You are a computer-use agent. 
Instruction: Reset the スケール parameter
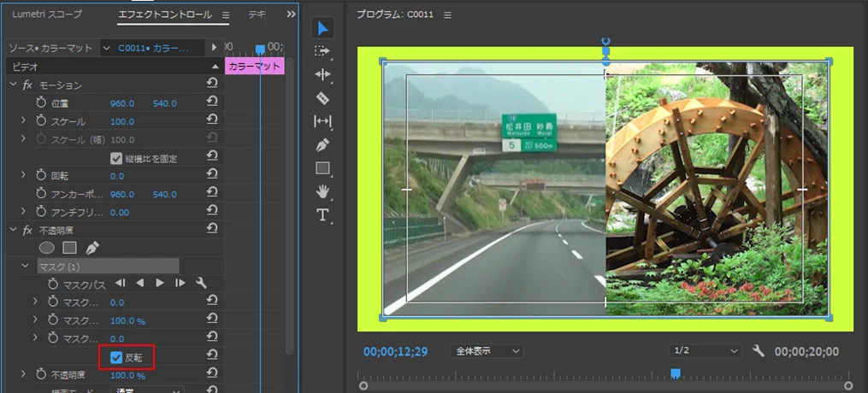click(212, 120)
